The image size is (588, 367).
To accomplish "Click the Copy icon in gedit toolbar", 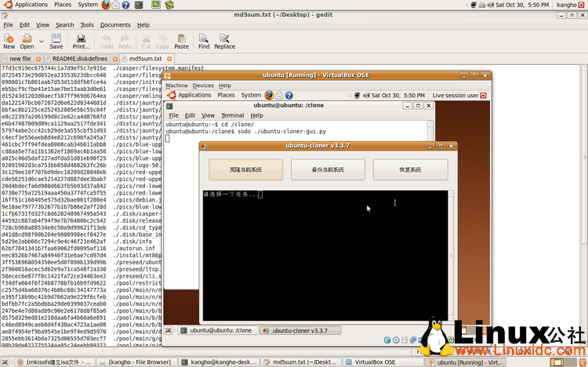I will [x=162, y=42].
